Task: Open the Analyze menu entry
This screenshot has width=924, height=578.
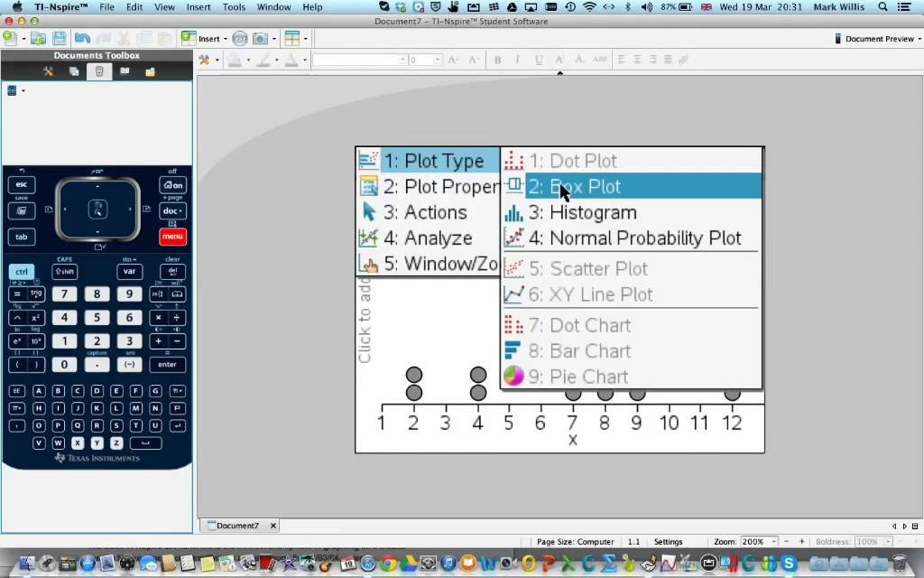Action: (x=429, y=238)
